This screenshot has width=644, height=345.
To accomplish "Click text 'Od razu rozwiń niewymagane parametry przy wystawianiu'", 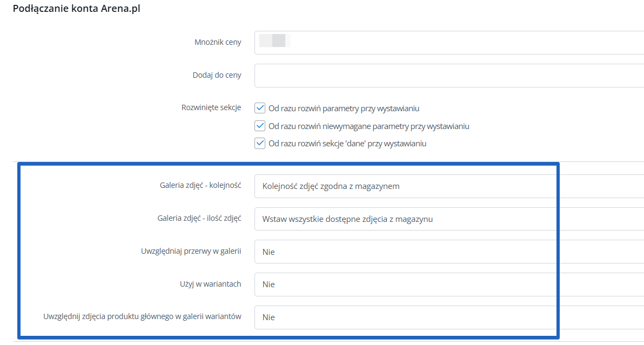I will pyautogui.click(x=369, y=126).
